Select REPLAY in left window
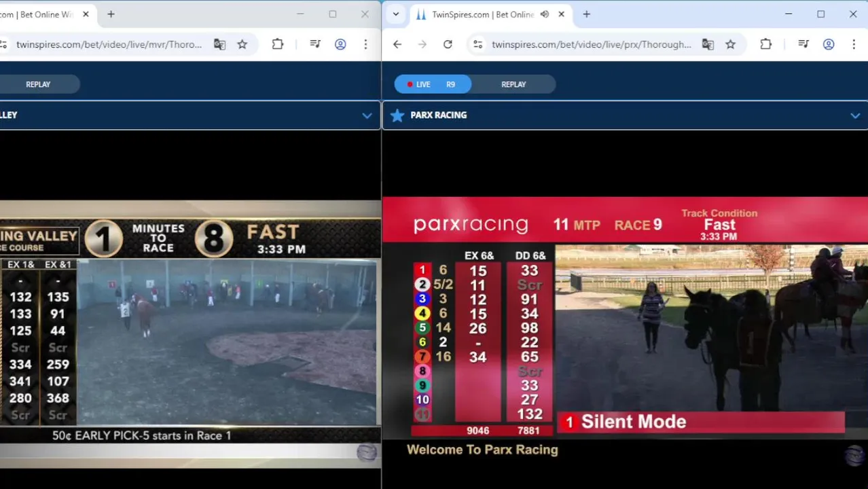The width and height of the screenshot is (868, 489). coord(38,84)
